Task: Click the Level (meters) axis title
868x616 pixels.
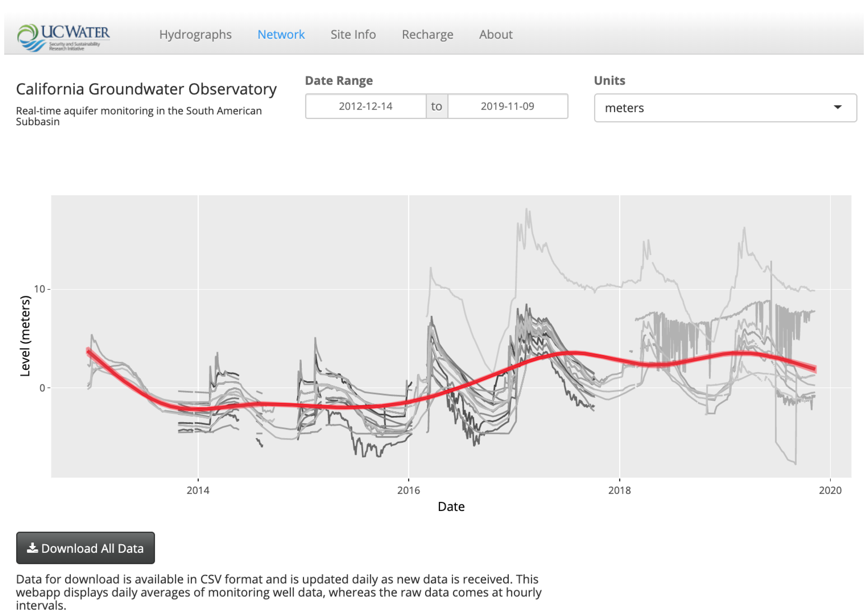Action: coord(25,336)
